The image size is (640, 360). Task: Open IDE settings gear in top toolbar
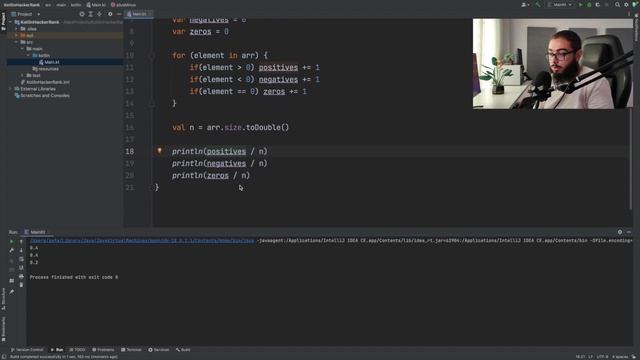[626, 5]
